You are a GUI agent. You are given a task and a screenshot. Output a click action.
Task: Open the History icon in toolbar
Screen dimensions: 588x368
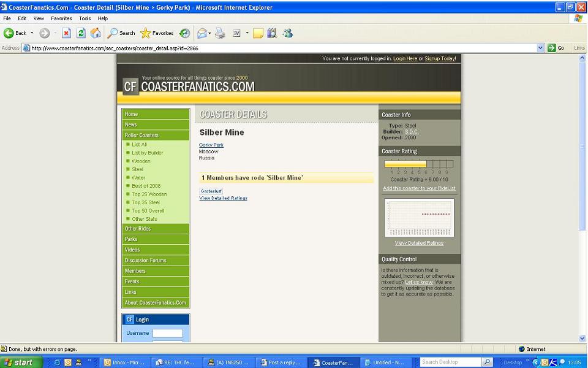(x=184, y=33)
